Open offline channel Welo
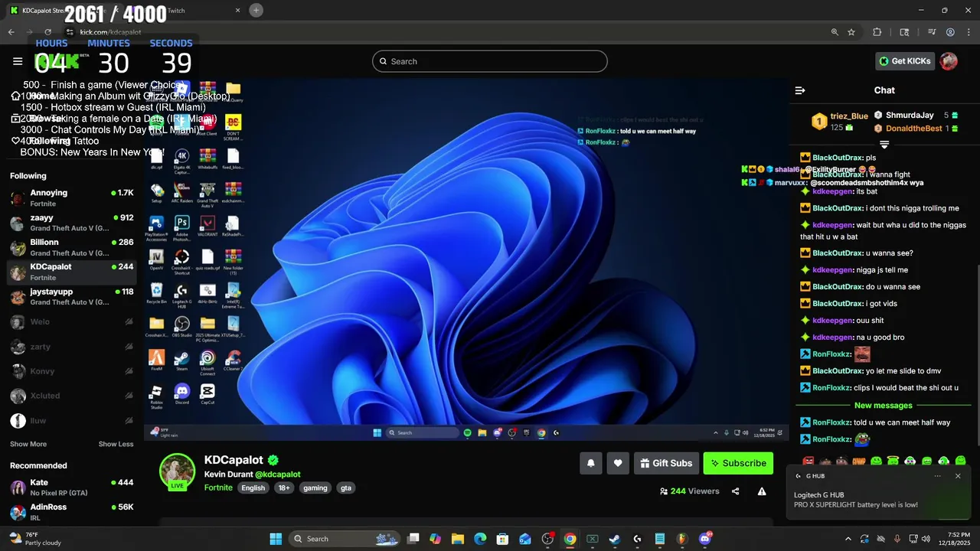 coord(72,322)
